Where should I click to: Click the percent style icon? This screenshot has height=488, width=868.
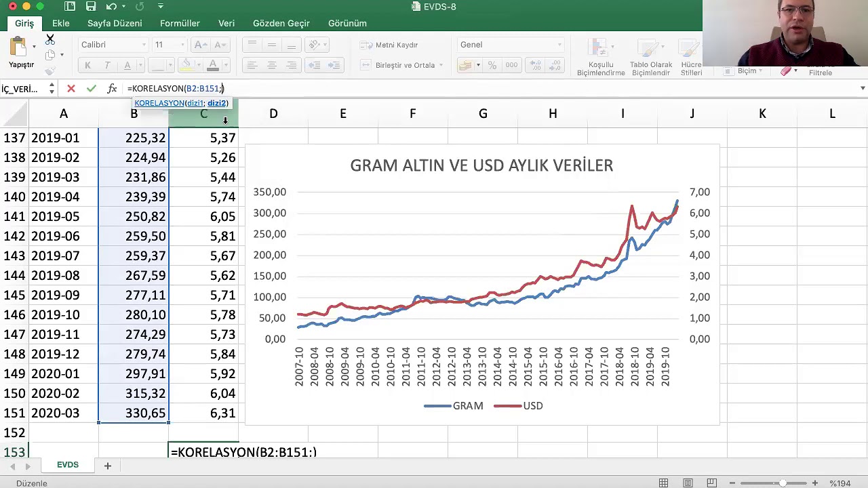(492, 65)
